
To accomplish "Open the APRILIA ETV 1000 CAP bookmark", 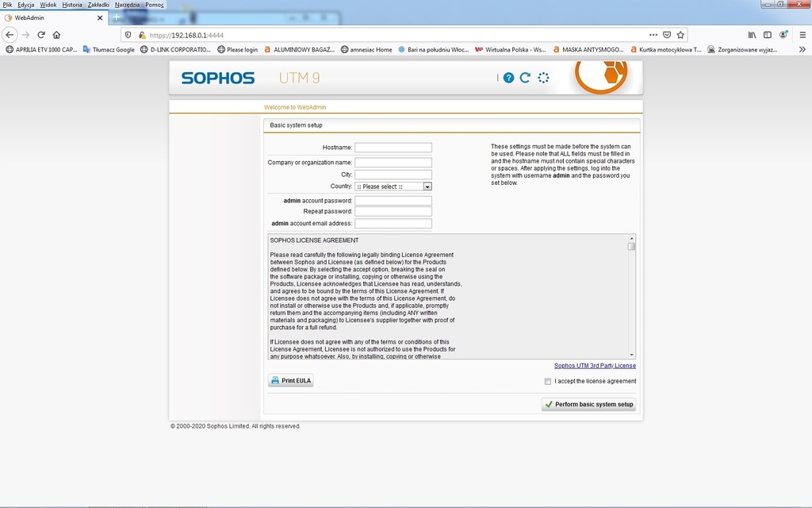I will (41, 50).
